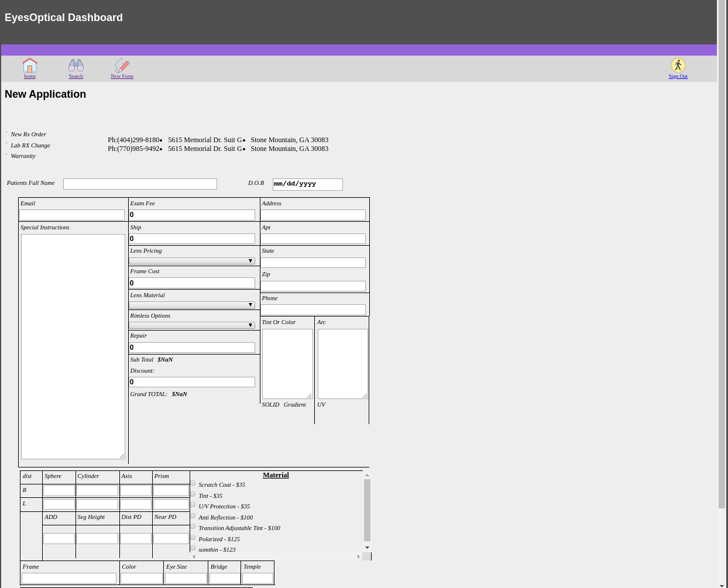Click inside the Special Instructions text area

73,346
